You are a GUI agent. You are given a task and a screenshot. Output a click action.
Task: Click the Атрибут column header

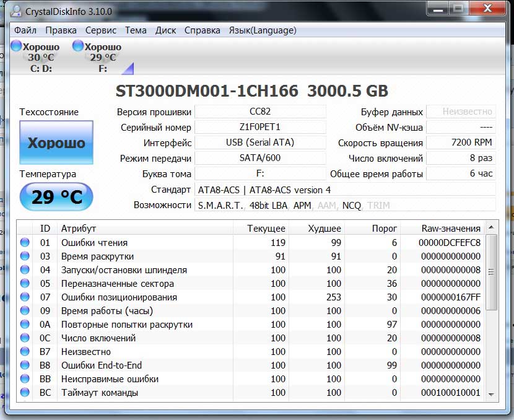tap(79, 229)
